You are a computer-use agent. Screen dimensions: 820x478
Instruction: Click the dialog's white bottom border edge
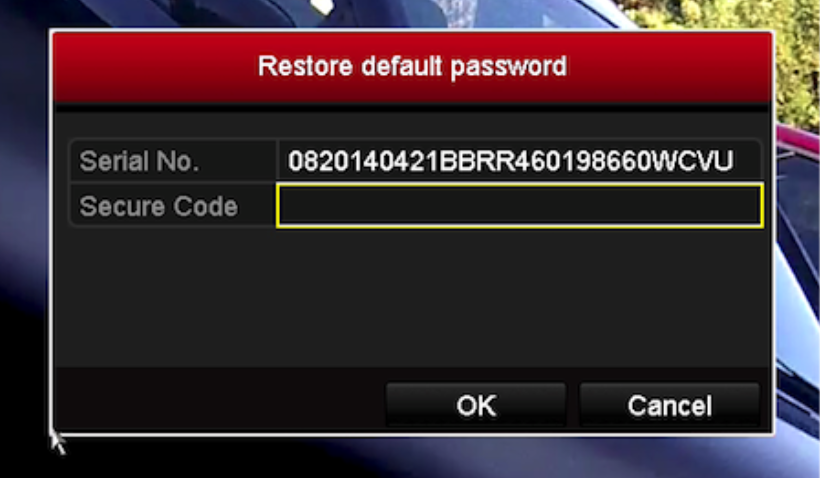(412, 435)
